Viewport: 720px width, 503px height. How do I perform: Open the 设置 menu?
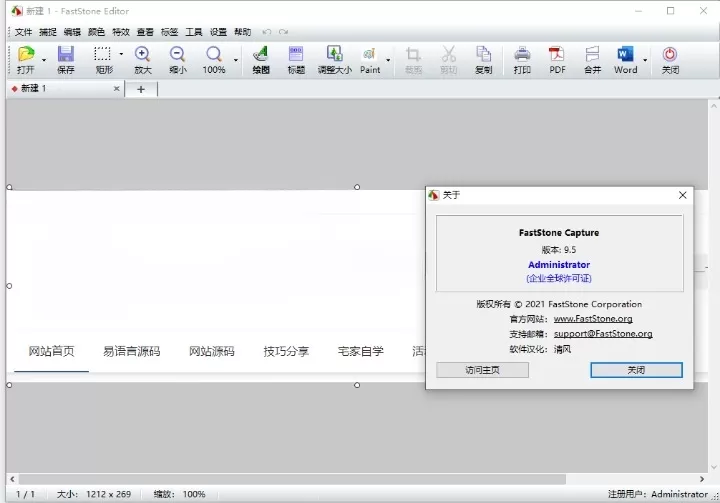[218, 32]
